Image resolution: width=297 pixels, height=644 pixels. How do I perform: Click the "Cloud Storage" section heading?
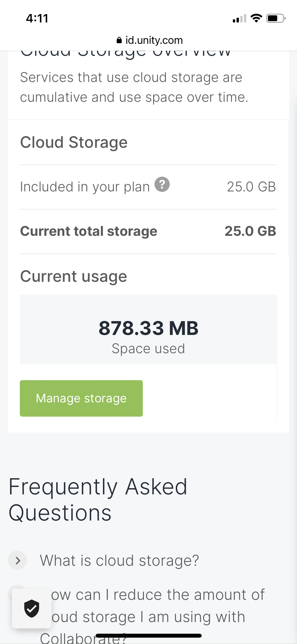coord(74,142)
